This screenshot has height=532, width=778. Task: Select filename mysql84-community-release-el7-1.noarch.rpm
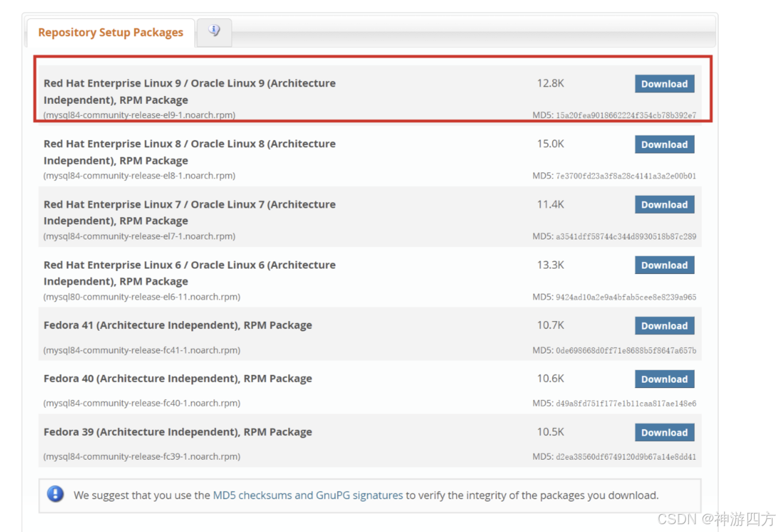point(139,236)
